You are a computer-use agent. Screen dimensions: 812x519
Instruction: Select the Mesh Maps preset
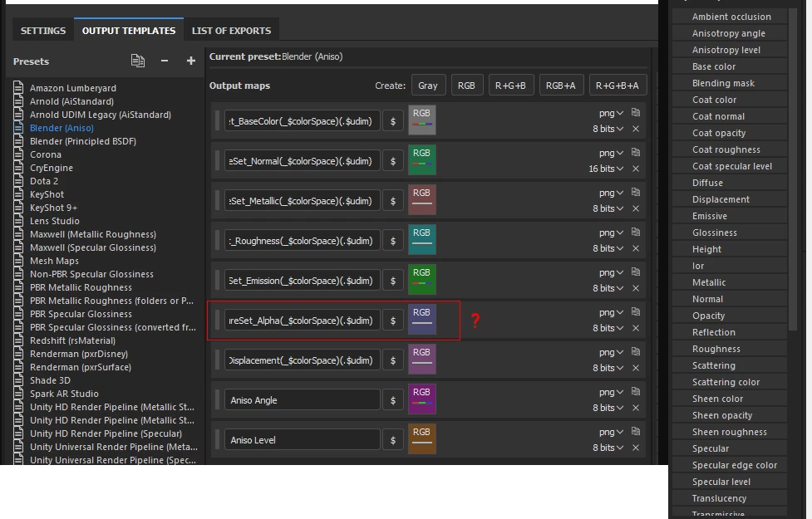pos(54,261)
